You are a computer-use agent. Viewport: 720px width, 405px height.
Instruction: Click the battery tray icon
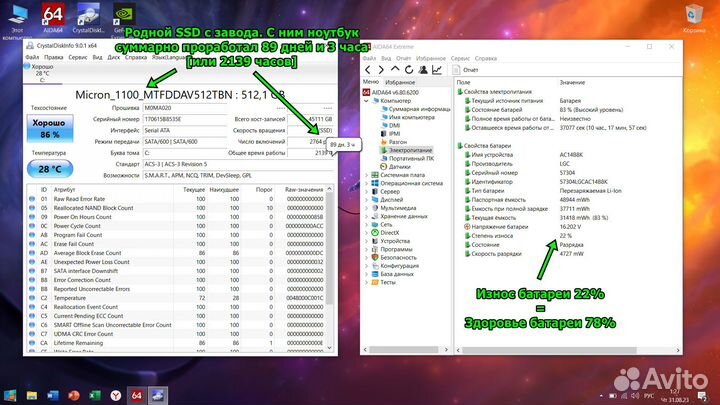point(613,395)
